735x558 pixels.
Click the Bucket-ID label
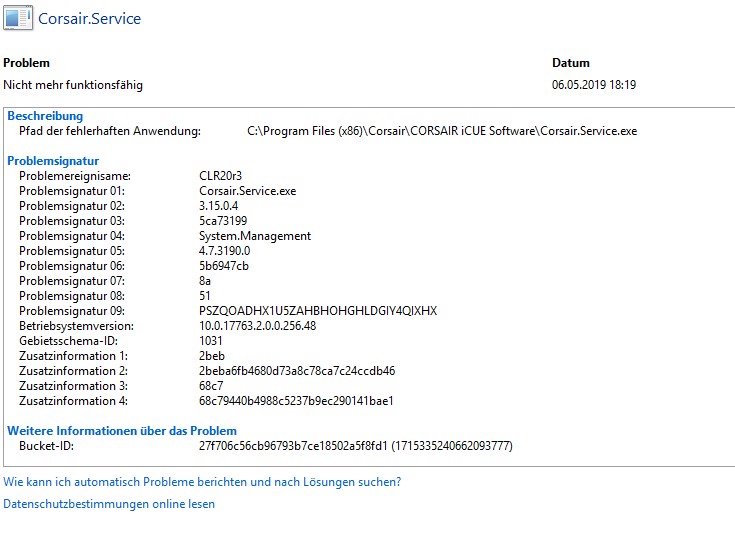tap(46, 446)
